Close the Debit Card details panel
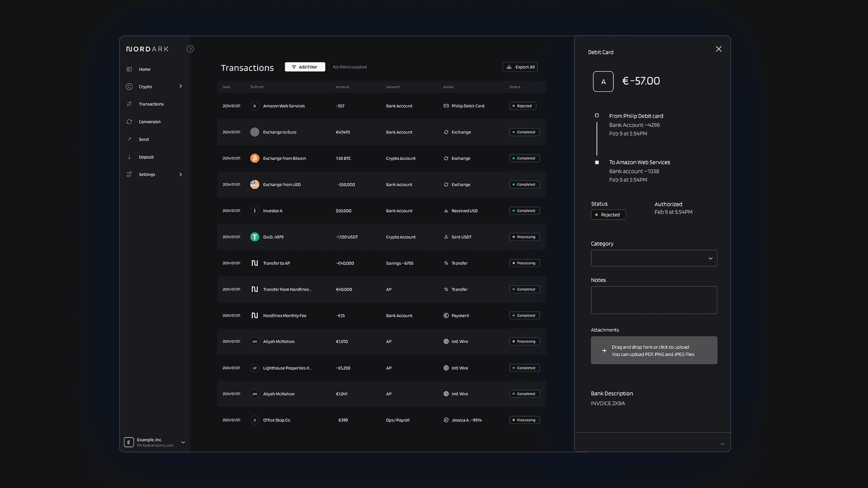The image size is (868, 488). (x=718, y=49)
